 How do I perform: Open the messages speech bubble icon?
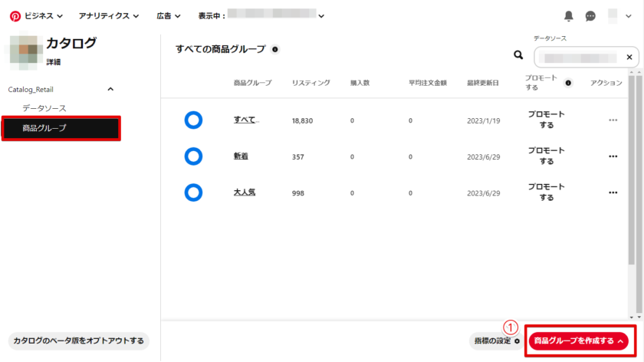click(x=590, y=15)
